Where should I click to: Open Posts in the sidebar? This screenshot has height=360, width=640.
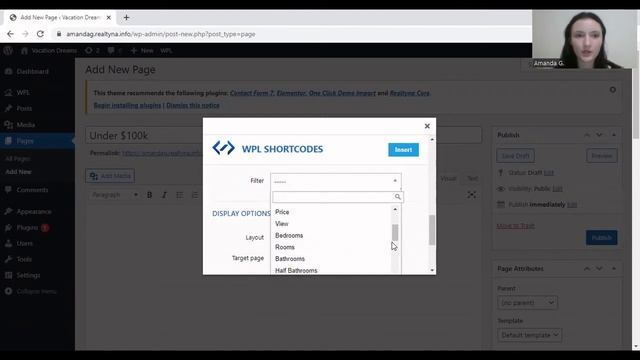pos(24,109)
